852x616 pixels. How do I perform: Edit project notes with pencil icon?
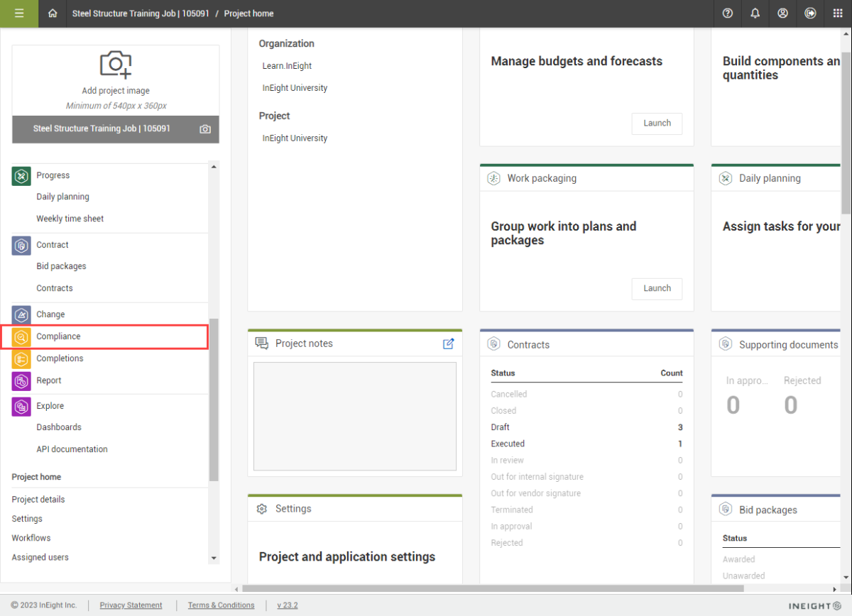(x=448, y=343)
